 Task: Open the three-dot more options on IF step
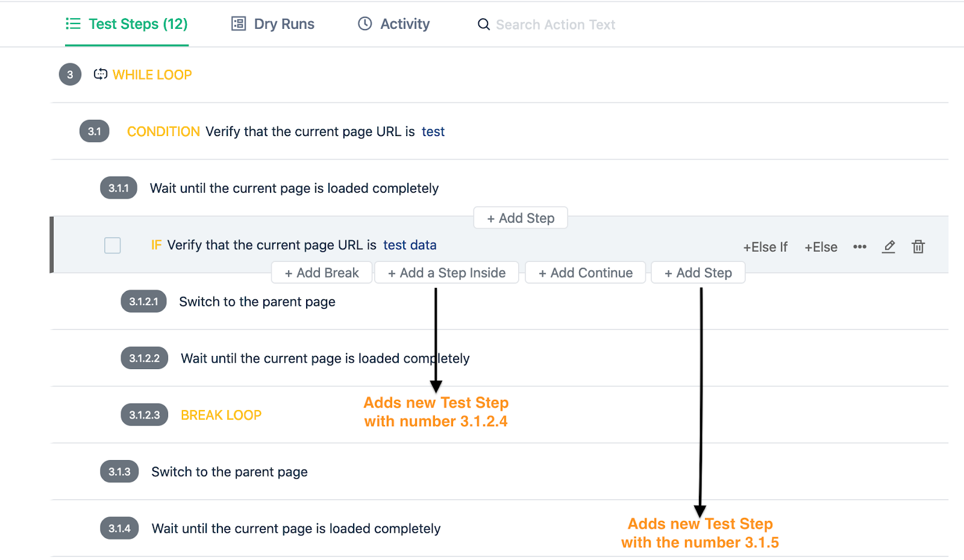pos(860,247)
